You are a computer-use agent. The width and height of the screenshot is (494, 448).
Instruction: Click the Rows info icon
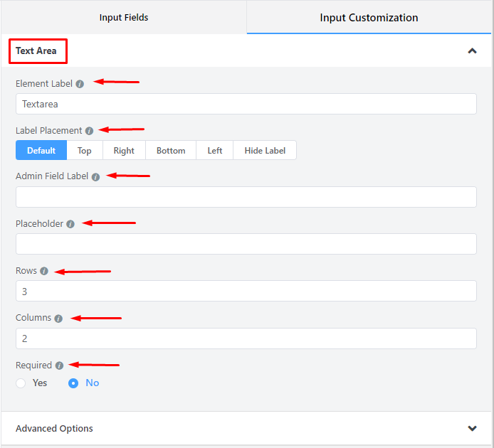click(x=44, y=271)
